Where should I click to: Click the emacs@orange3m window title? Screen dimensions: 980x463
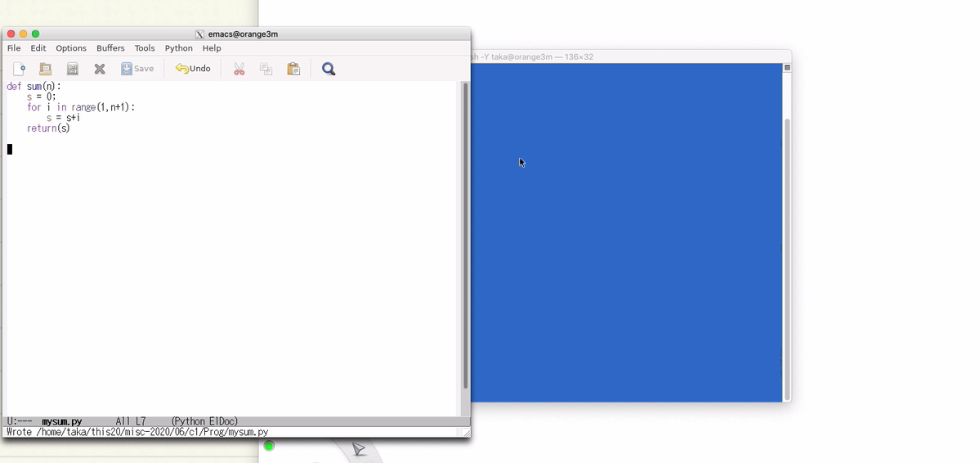pos(243,34)
